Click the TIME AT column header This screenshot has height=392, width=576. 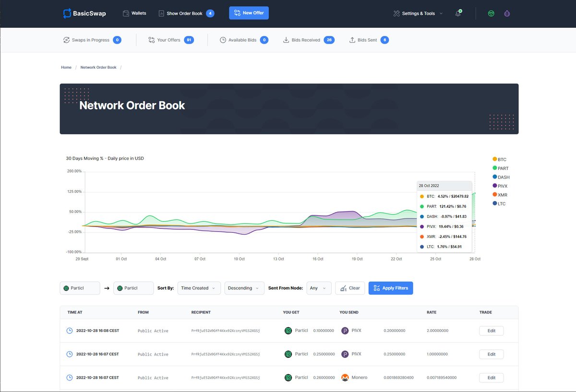pyautogui.click(x=75, y=312)
